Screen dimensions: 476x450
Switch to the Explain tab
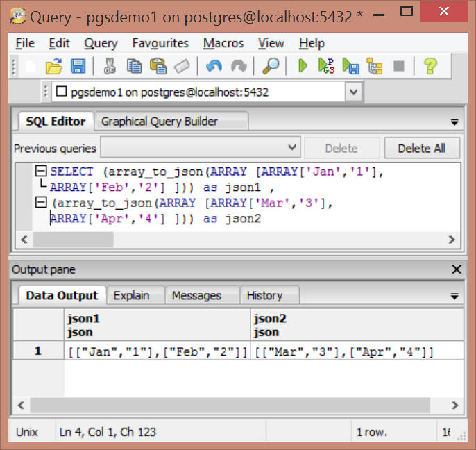[x=136, y=295]
